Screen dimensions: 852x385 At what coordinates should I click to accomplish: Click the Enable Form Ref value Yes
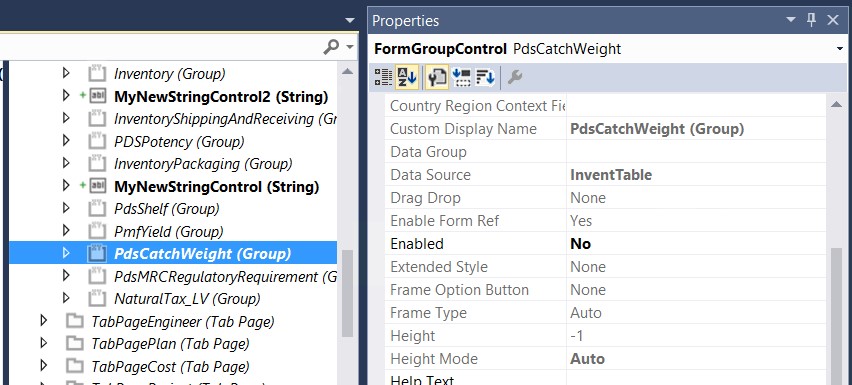coord(581,221)
